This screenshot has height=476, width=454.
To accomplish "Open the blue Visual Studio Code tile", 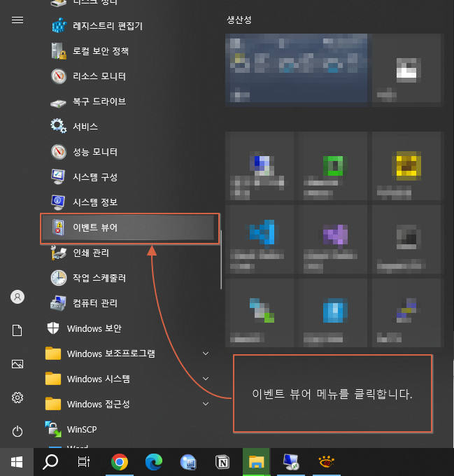I will (x=260, y=239).
